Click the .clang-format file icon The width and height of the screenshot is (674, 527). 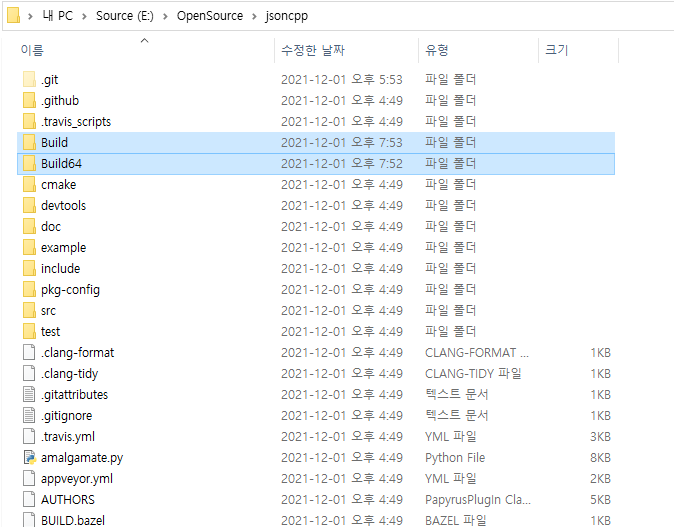tap(29, 352)
